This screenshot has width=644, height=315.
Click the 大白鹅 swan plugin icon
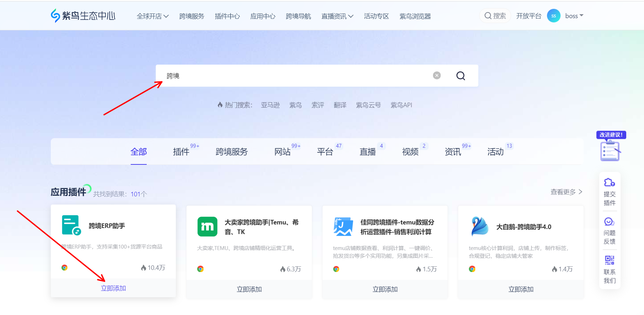pos(479,227)
